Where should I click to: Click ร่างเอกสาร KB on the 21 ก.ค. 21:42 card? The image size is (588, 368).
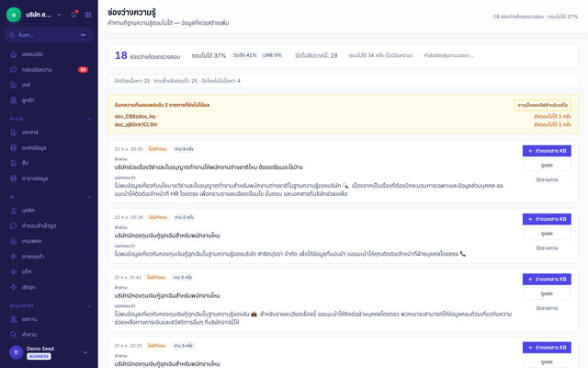(x=547, y=279)
